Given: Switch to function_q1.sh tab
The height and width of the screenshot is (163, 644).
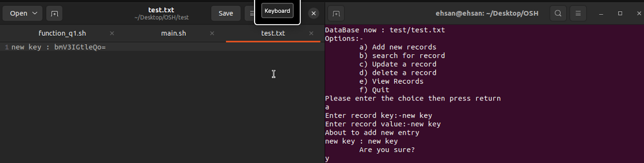Looking at the screenshot, I should (x=62, y=33).
